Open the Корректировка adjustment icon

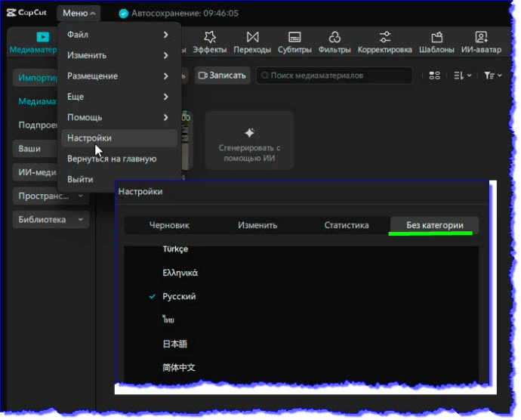[384, 37]
